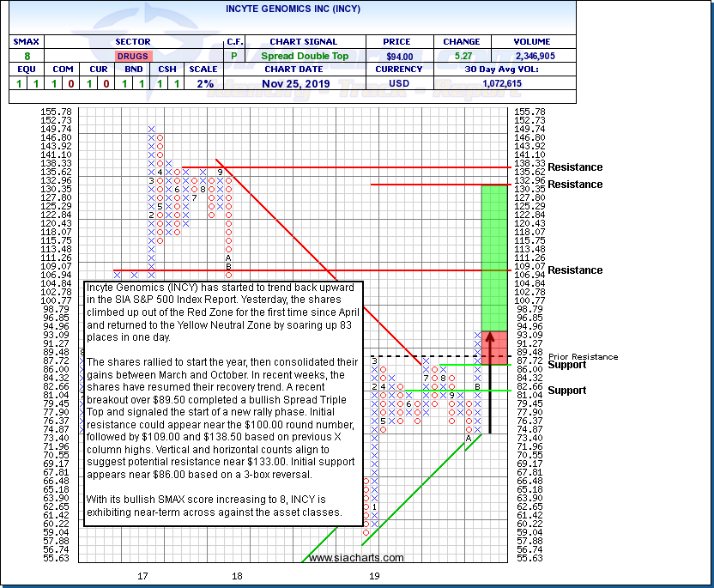Click the top Resistance label at 138.33
The width and height of the screenshot is (714, 588).
click(x=575, y=167)
